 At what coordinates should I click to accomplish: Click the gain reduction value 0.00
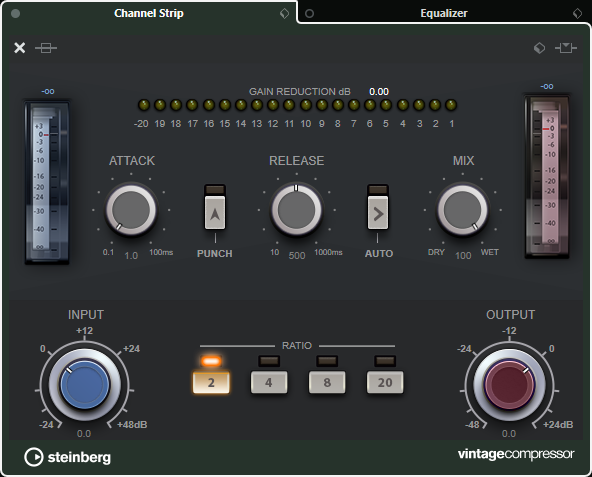click(379, 92)
